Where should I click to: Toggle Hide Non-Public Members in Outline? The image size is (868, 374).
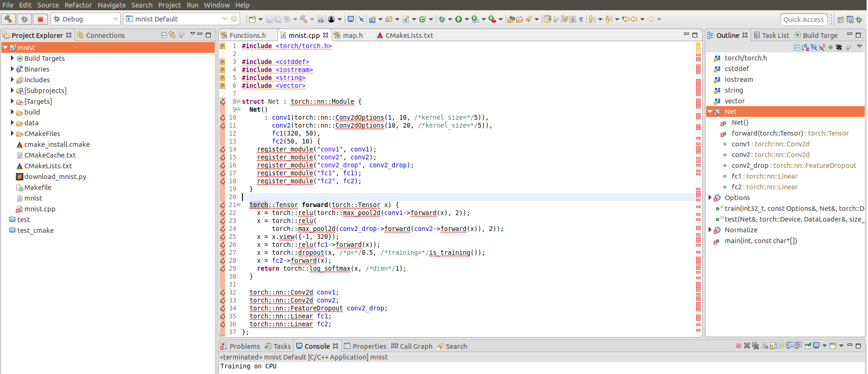831,47
